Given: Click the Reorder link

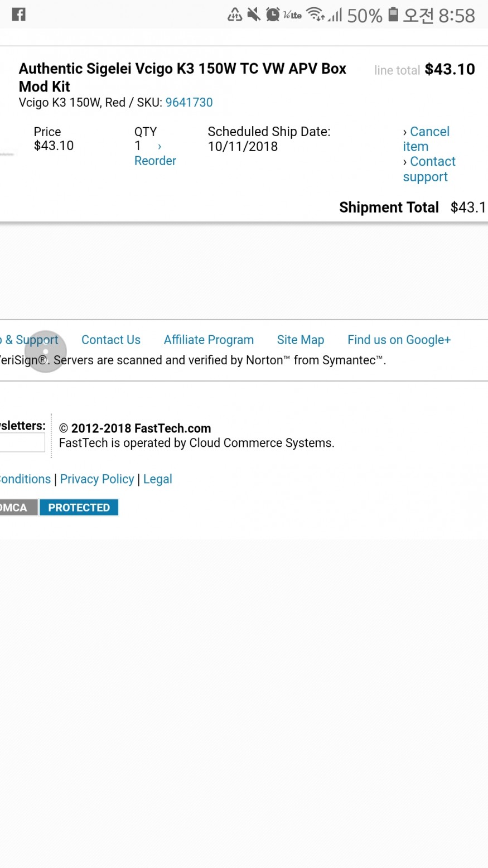Looking at the screenshot, I should [x=155, y=161].
